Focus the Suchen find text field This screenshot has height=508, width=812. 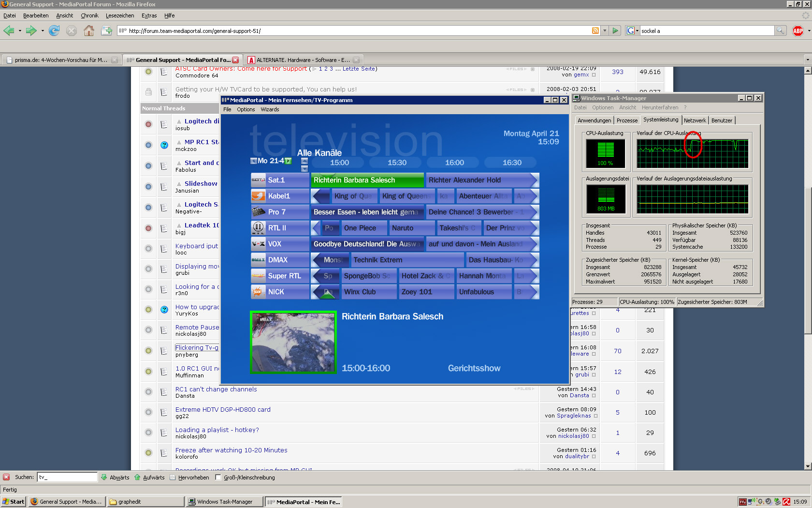pos(68,477)
